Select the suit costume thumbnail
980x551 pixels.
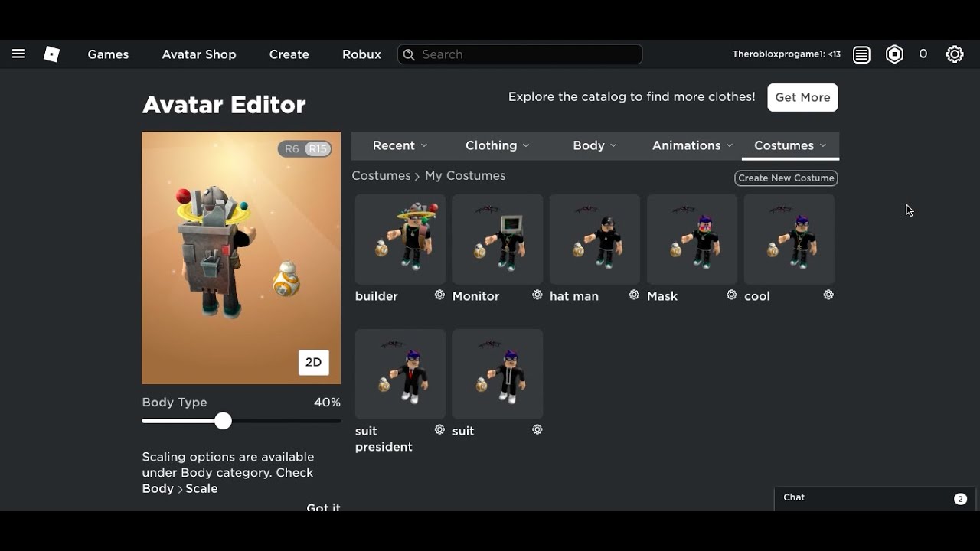click(498, 374)
